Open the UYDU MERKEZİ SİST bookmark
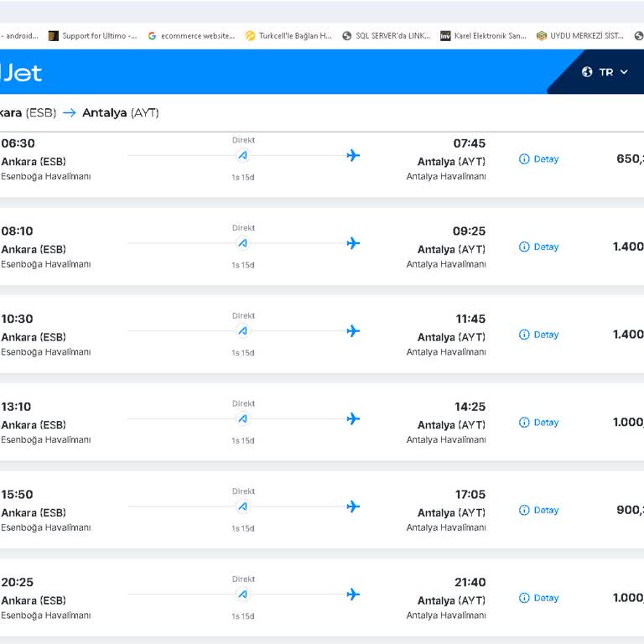The height and width of the screenshot is (644, 644). 579,36
